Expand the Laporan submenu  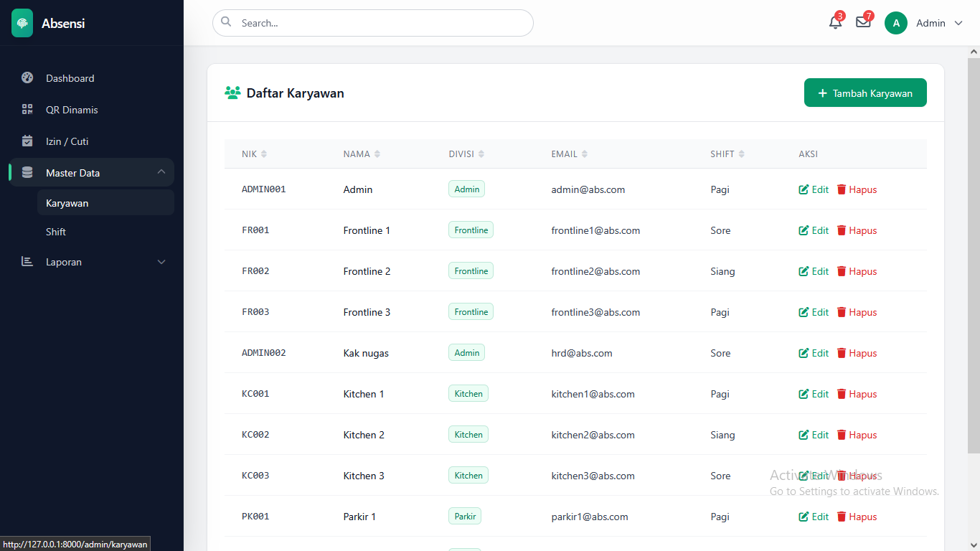click(x=161, y=262)
